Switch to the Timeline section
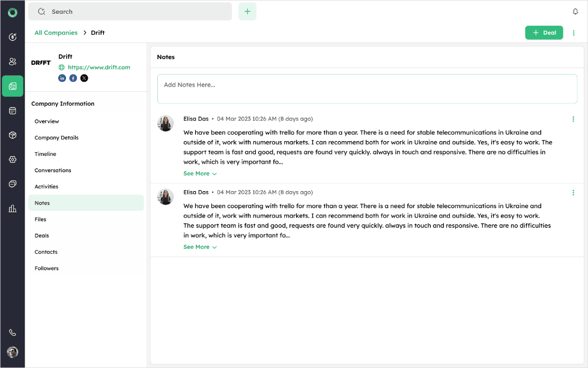 [46, 154]
